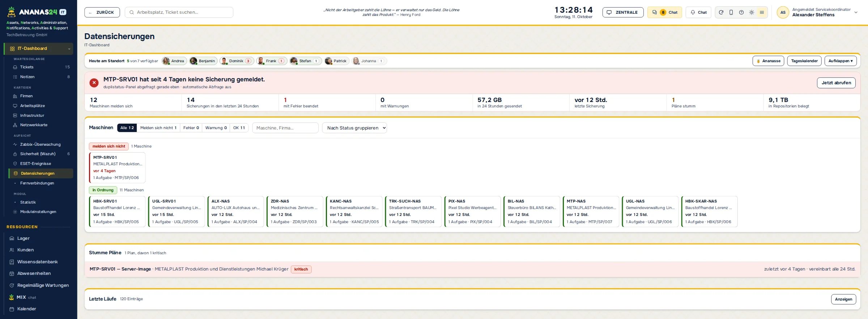This screenshot has height=319, width=868.
Task: Open Lager under Ressourcen
Action: pos(38,238)
